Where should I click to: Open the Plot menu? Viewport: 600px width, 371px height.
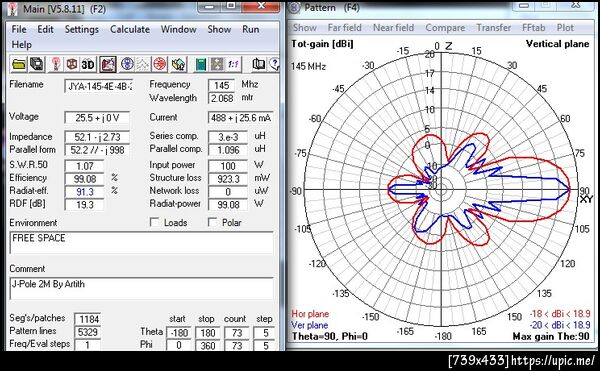click(x=565, y=28)
